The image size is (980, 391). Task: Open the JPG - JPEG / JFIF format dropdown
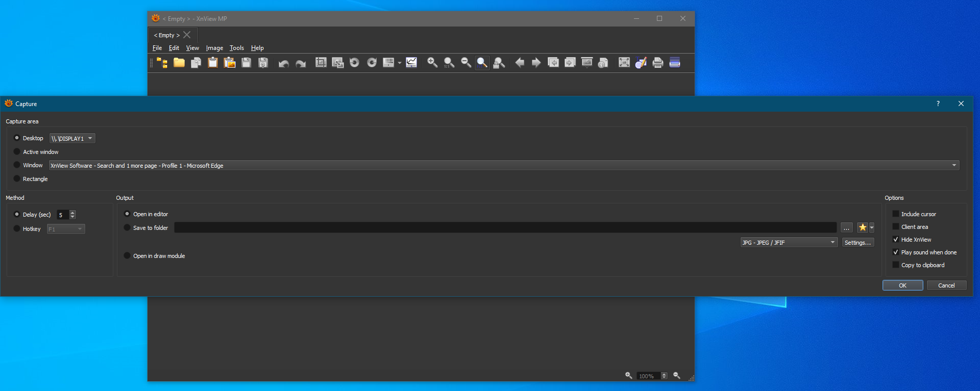tap(789, 243)
